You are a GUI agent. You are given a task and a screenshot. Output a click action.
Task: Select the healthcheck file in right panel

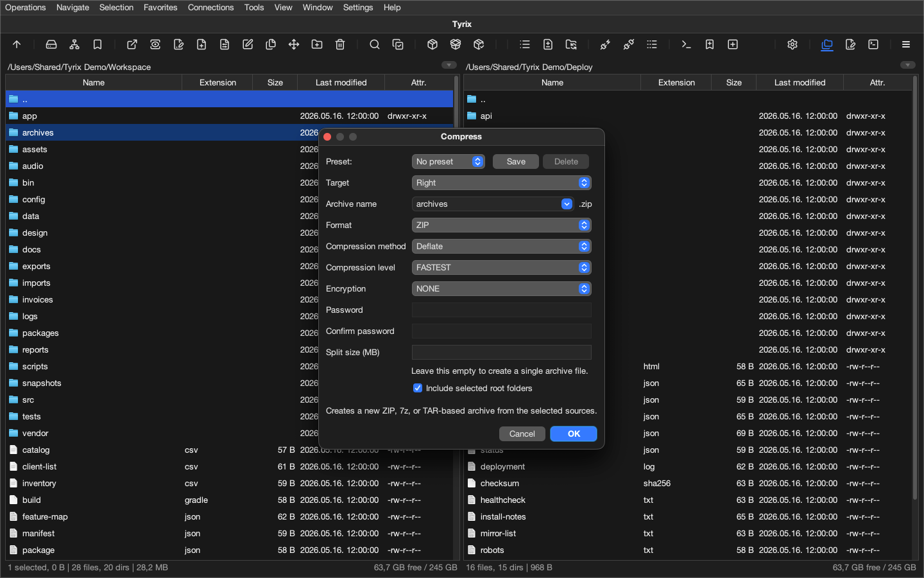click(x=687, y=500)
